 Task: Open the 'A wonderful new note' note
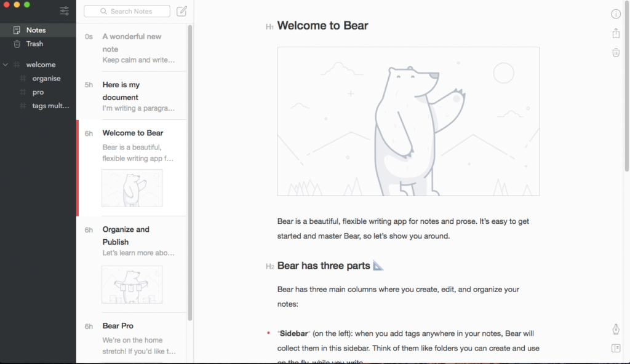tap(132, 48)
